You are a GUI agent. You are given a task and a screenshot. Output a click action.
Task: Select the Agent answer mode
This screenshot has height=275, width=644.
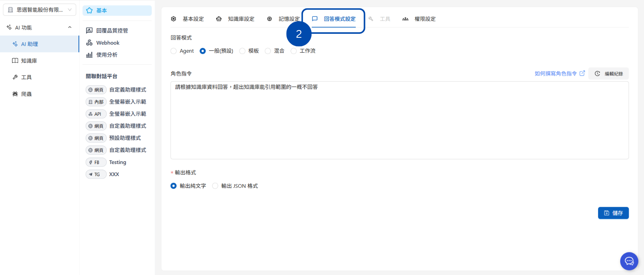(173, 51)
